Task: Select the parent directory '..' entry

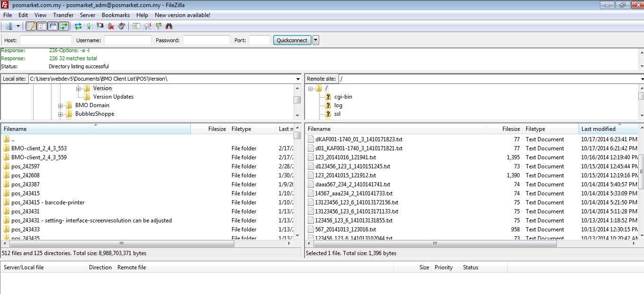Action: [147, 139]
